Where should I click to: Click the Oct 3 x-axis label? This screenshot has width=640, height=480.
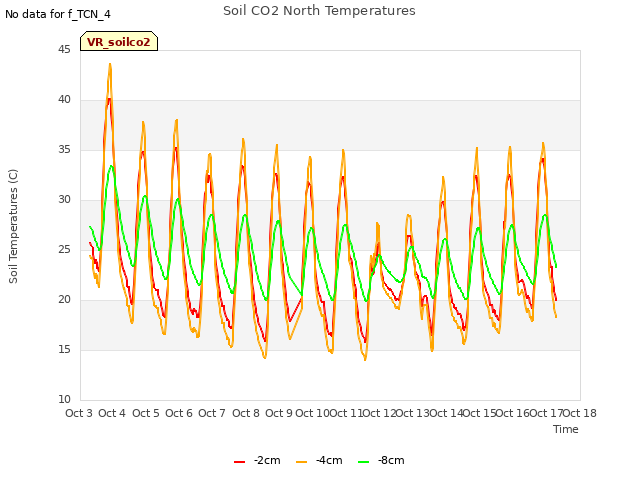[79, 413]
